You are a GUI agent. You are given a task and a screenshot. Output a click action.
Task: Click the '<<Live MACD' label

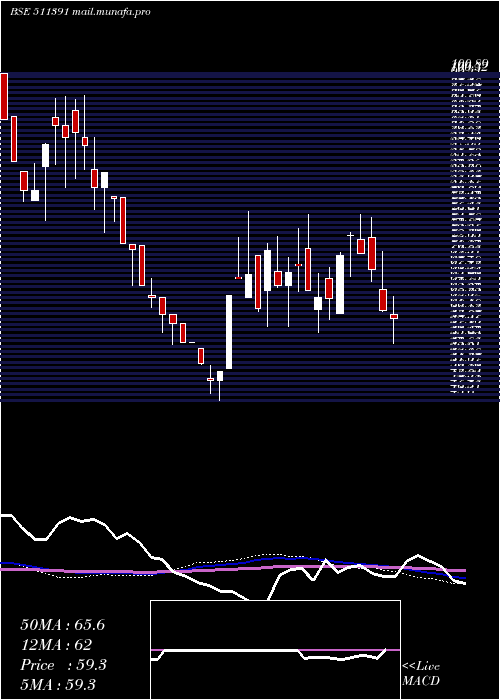point(421,673)
